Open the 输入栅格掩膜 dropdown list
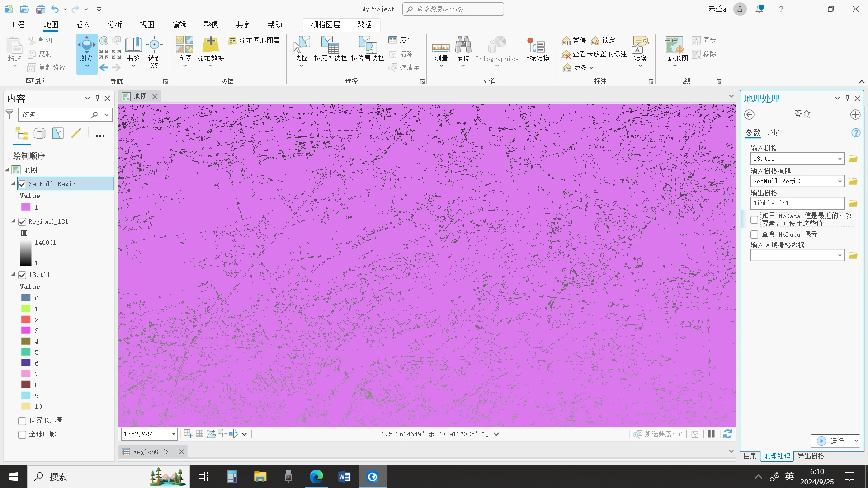Image resolution: width=868 pixels, height=488 pixels. [x=840, y=181]
